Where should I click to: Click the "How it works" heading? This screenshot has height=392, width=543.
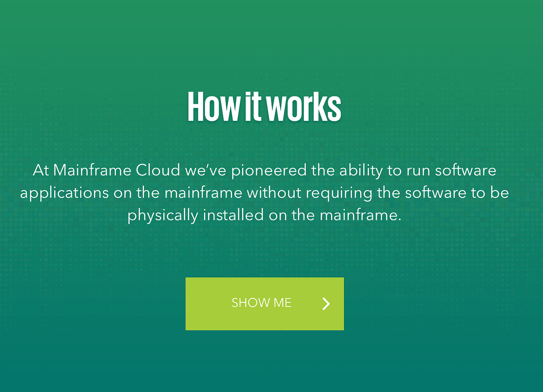pos(264,107)
